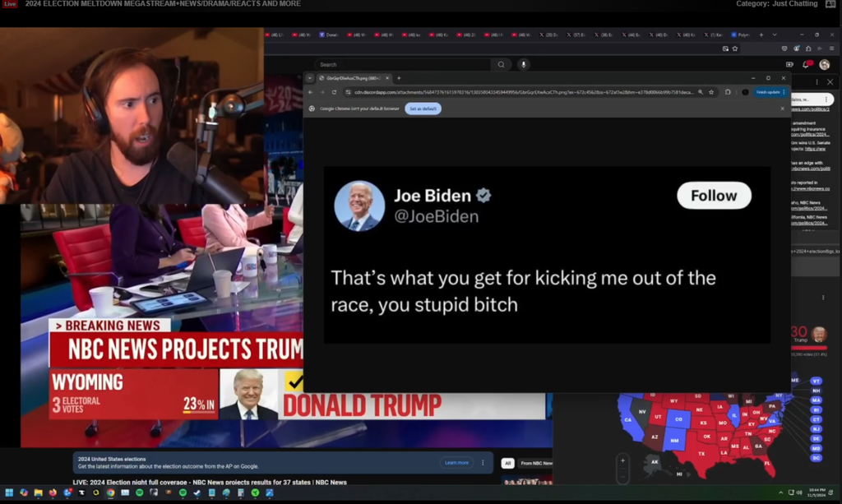Screen dimensions: 842x504
Task: Click the Windows Start button
Action: [x=9, y=492]
